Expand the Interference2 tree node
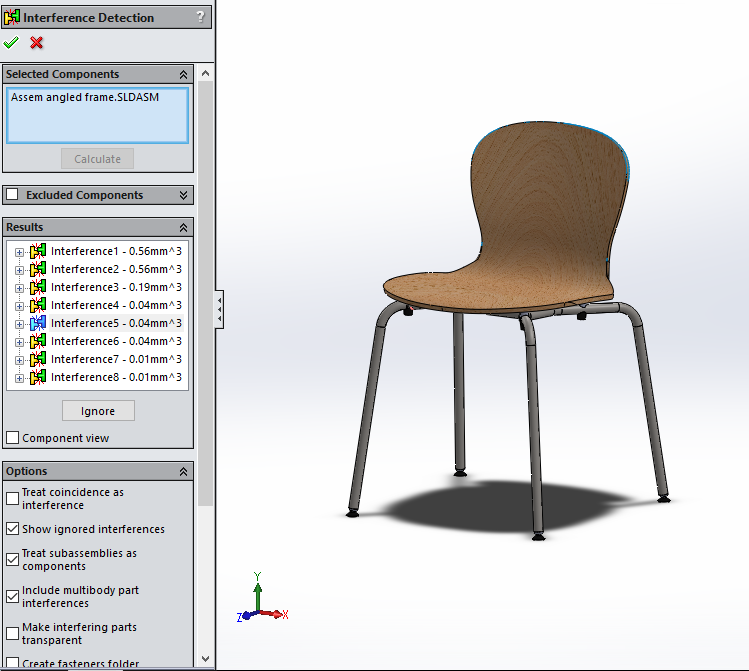 click(x=19, y=270)
